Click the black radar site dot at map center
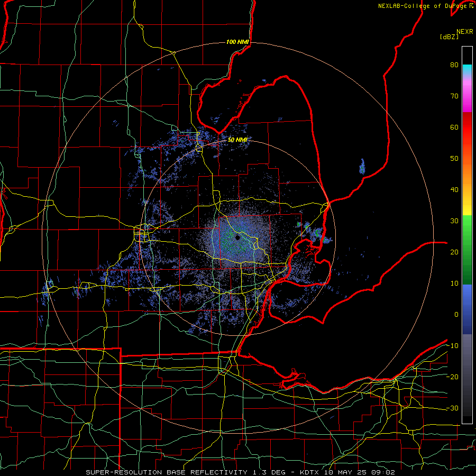 coord(237,237)
